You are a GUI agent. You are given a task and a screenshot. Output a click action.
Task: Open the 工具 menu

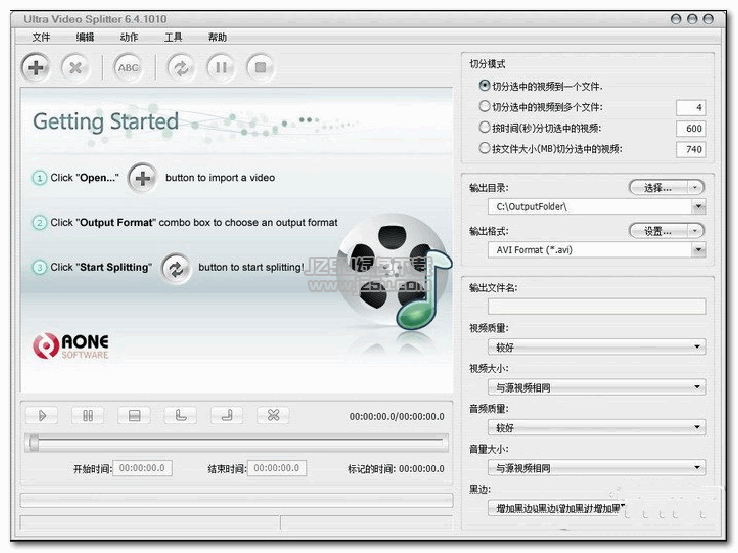(x=173, y=37)
